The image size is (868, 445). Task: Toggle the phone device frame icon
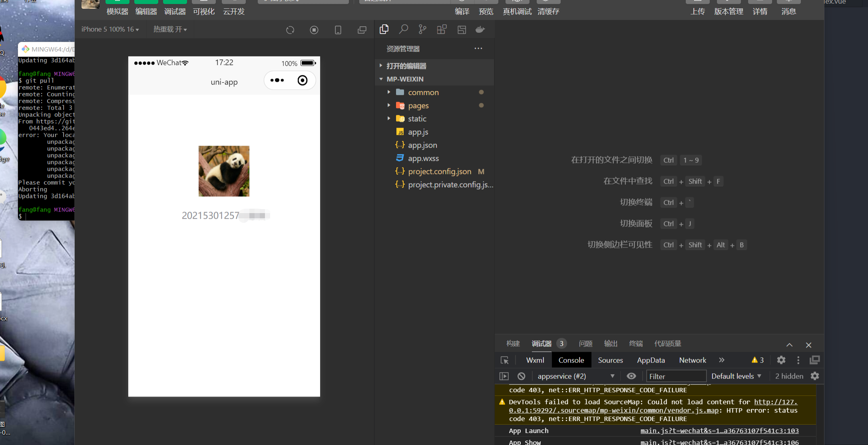coord(338,30)
